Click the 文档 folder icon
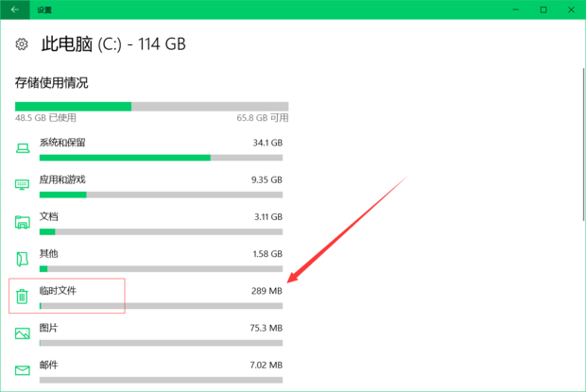This screenshot has height=392, width=586. coord(23,222)
